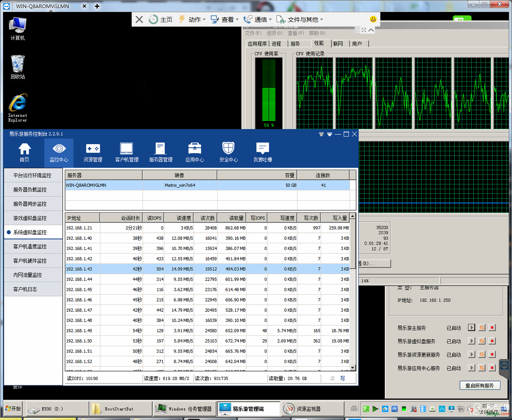This screenshot has height=420, width=512.
Task: Start 易乐游主服务 with its play button
Action: 471,328
